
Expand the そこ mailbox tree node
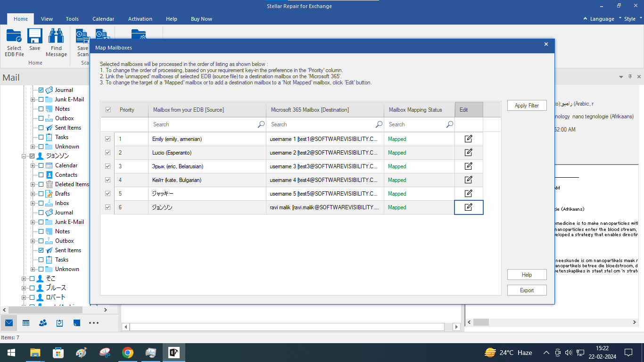[x=24, y=279]
